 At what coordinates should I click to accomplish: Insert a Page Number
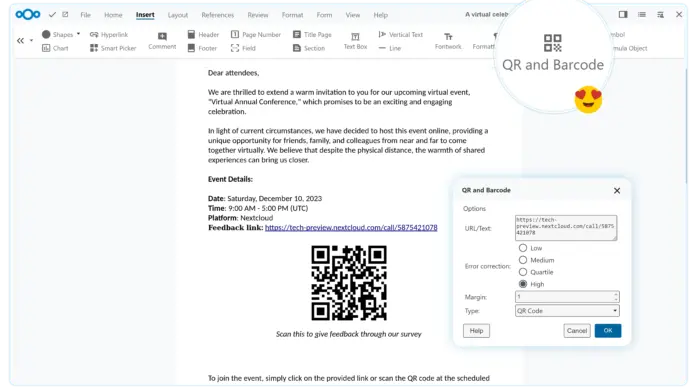coord(256,35)
